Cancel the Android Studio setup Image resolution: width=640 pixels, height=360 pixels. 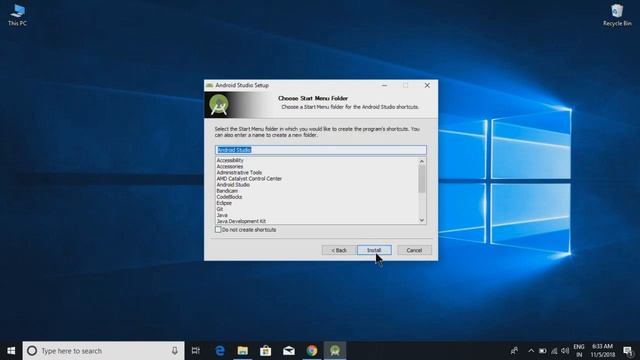pos(414,250)
